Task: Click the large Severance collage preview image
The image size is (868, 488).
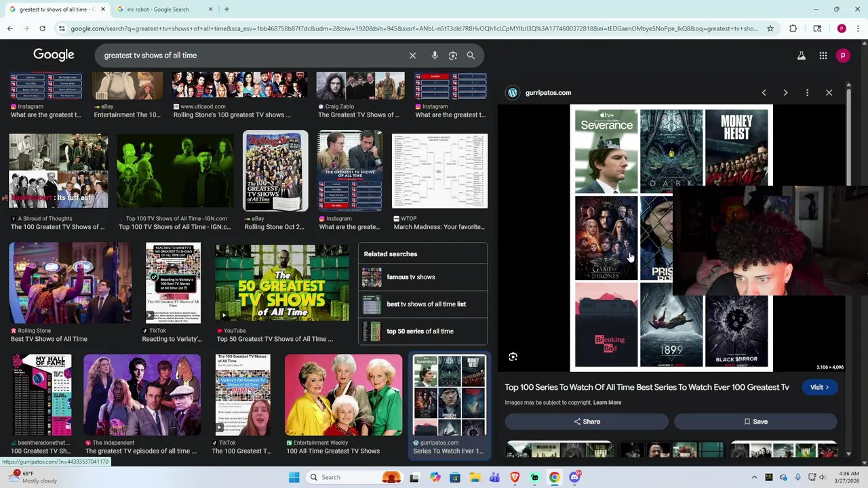Action: pos(671,238)
